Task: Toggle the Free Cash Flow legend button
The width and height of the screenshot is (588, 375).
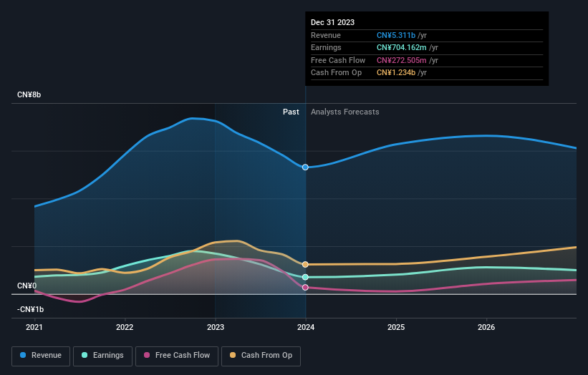Action: 177,356
